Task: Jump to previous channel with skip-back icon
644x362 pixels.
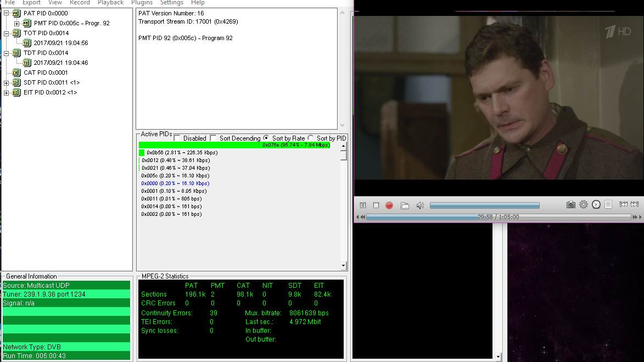Action: pos(624,204)
